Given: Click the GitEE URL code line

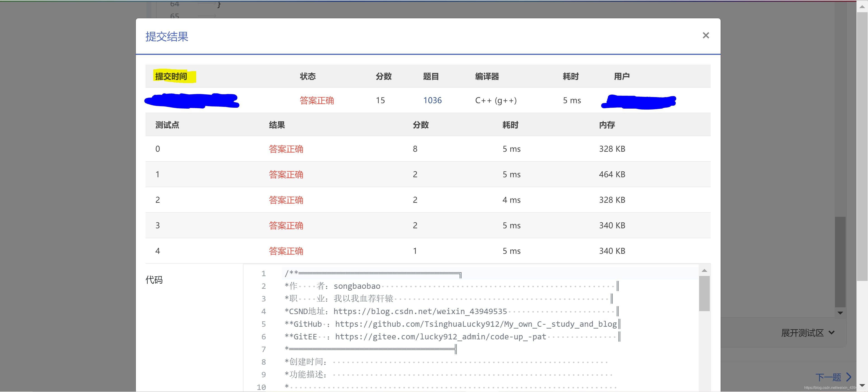Looking at the screenshot, I should click(x=452, y=337).
